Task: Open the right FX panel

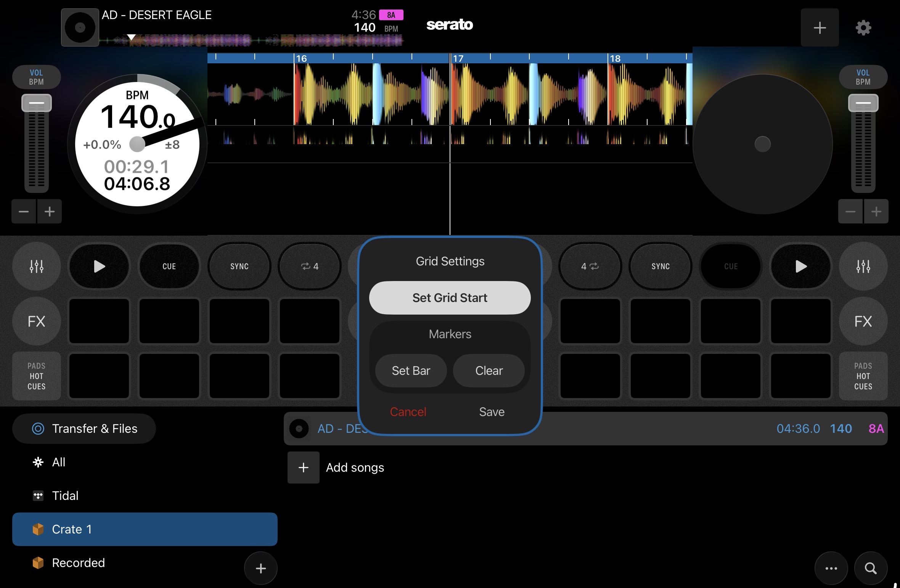Action: coord(863,321)
